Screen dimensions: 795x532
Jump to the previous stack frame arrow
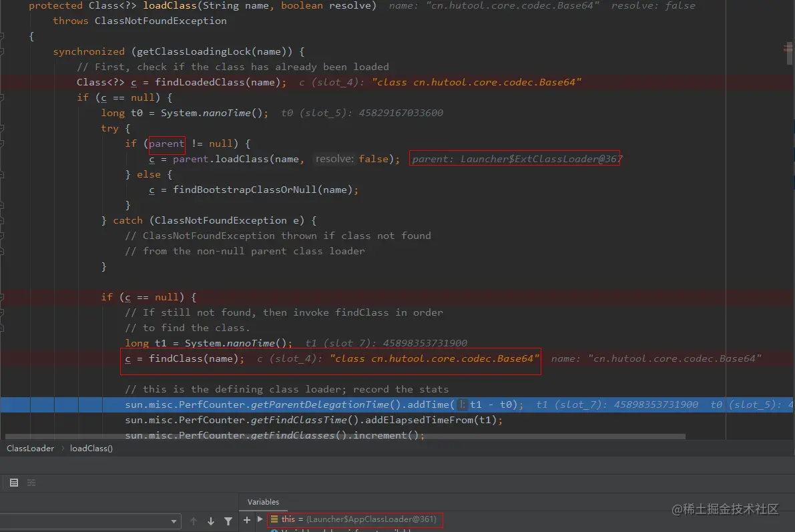193,521
